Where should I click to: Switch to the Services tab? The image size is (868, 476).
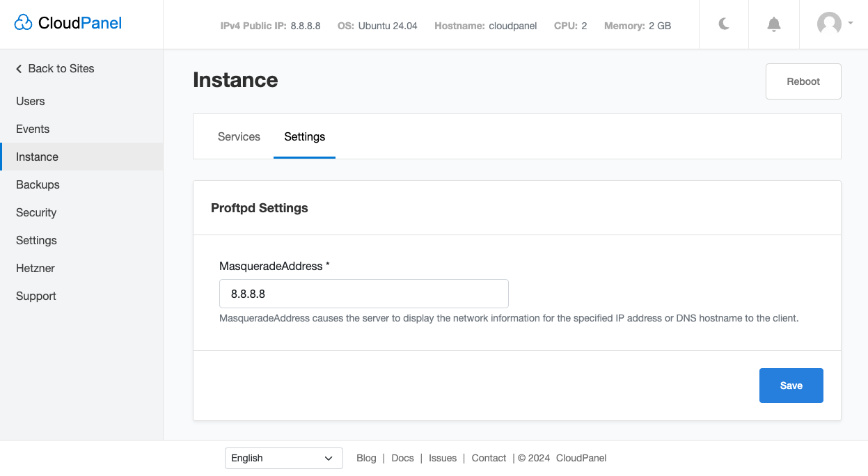coord(239,137)
